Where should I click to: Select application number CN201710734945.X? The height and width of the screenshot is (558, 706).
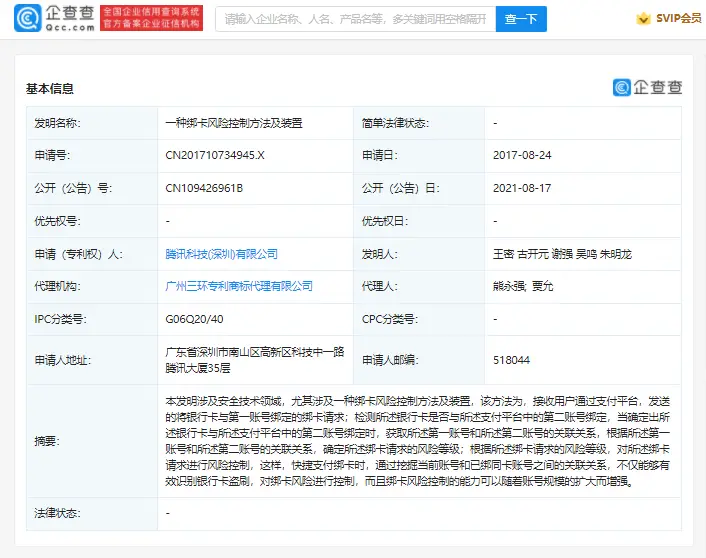(x=215, y=155)
